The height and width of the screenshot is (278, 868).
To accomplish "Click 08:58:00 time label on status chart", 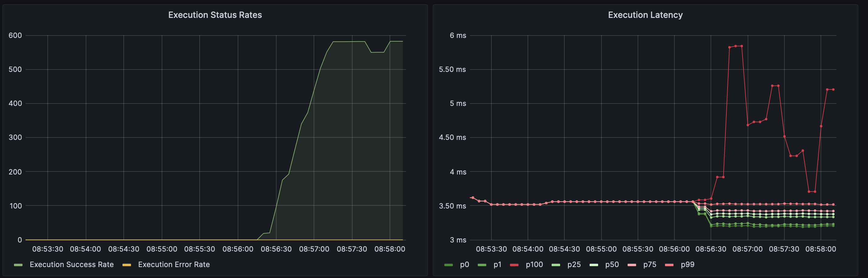I will pyautogui.click(x=390, y=249).
